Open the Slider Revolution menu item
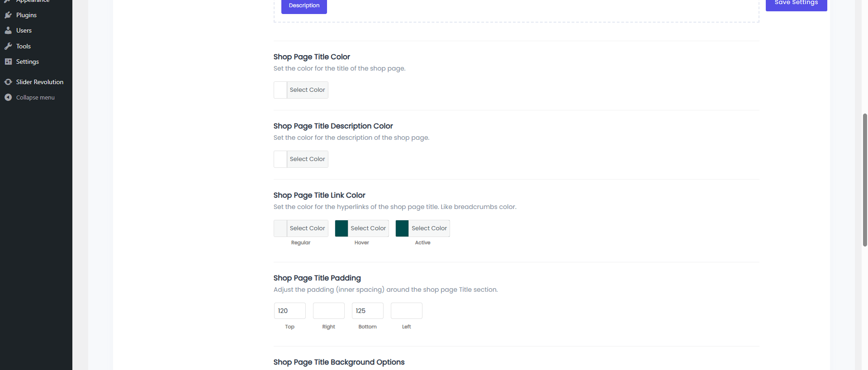Image resolution: width=868 pixels, height=370 pixels. click(40, 82)
